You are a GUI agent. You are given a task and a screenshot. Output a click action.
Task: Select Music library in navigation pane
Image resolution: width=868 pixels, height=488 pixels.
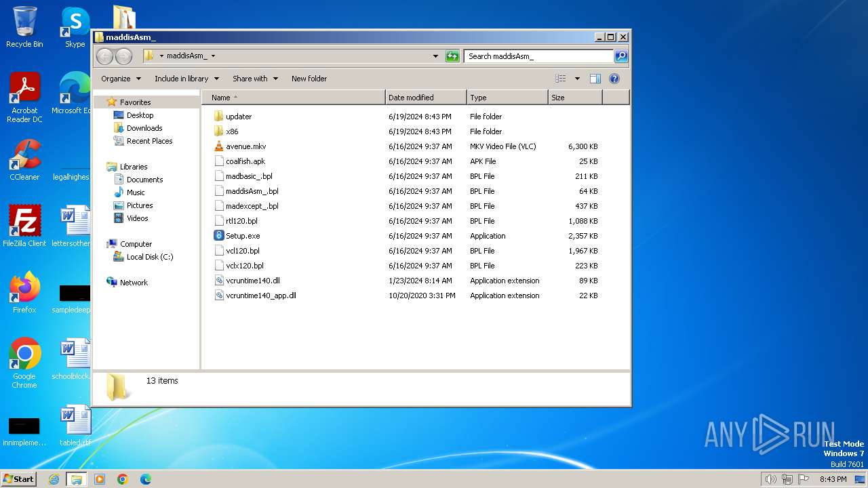point(136,192)
